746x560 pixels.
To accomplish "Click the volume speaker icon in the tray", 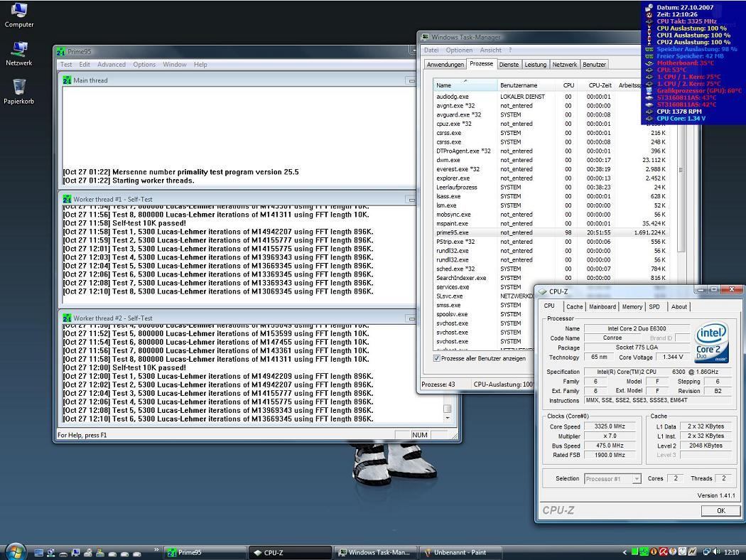I will (x=716, y=552).
